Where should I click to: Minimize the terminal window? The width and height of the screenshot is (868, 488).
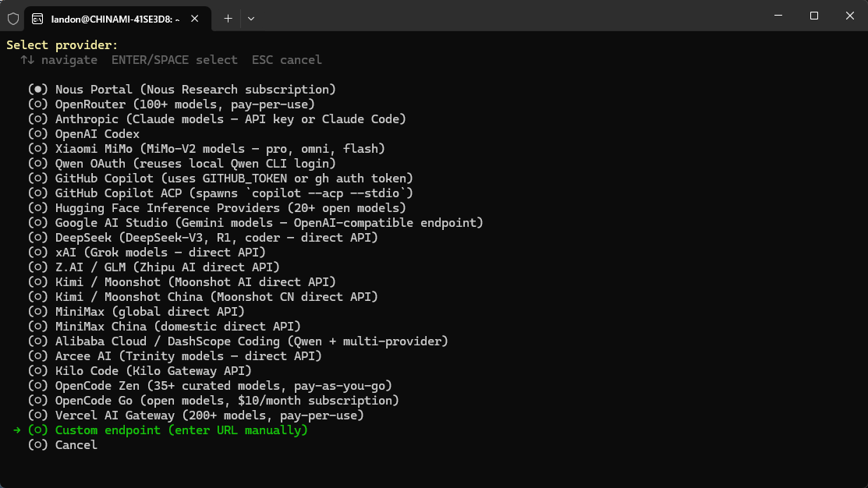[x=778, y=16]
